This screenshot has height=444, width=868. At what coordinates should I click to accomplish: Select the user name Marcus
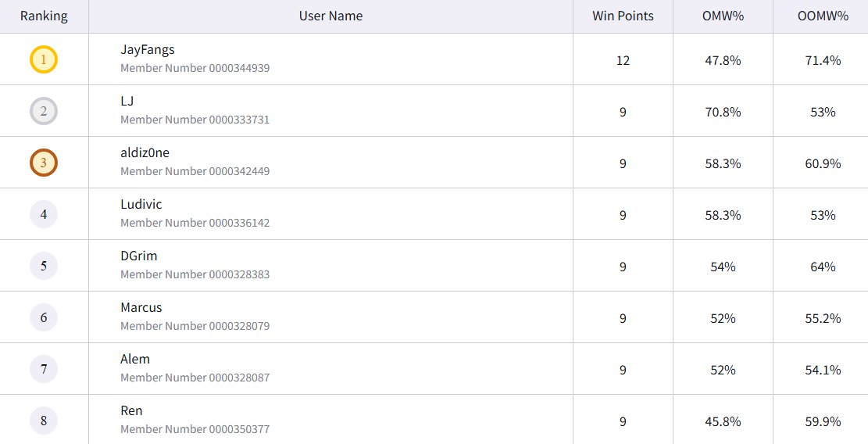[141, 306]
